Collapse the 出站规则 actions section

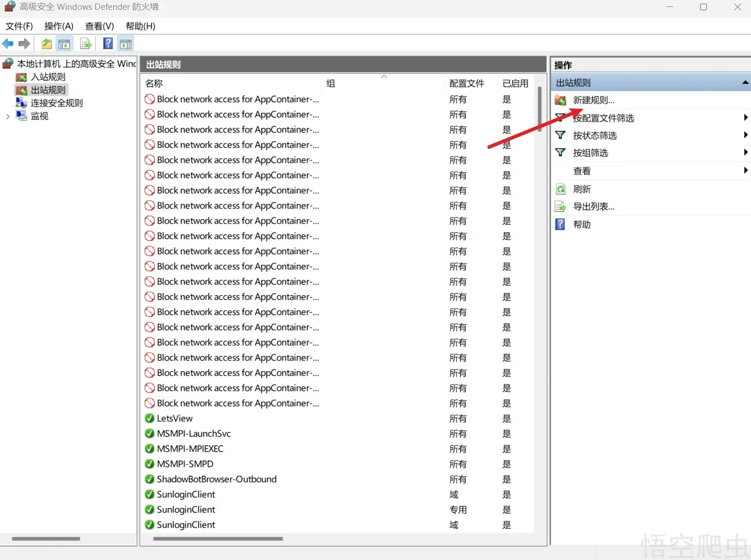click(x=745, y=83)
